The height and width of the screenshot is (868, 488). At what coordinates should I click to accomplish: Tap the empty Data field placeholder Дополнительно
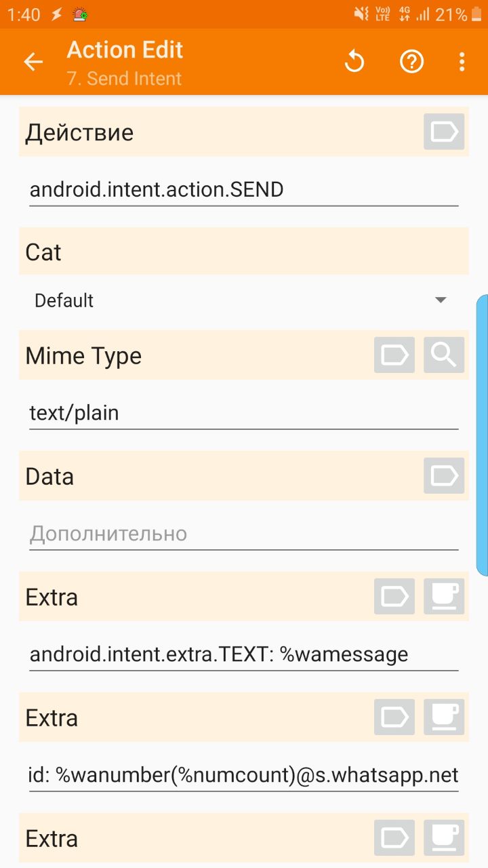click(244, 534)
